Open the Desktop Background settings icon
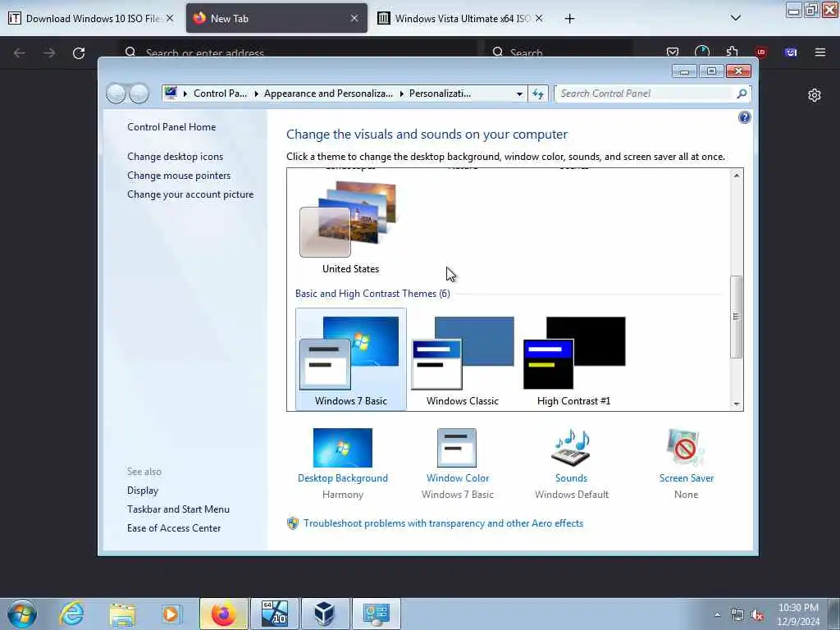Image resolution: width=840 pixels, height=630 pixels. pos(343,447)
